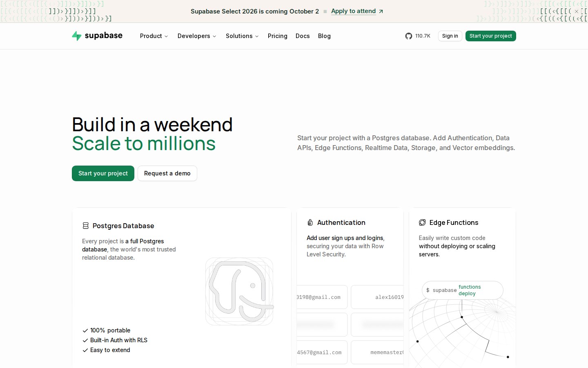
Task: Follow the Apply to attend link
Action: click(x=353, y=11)
